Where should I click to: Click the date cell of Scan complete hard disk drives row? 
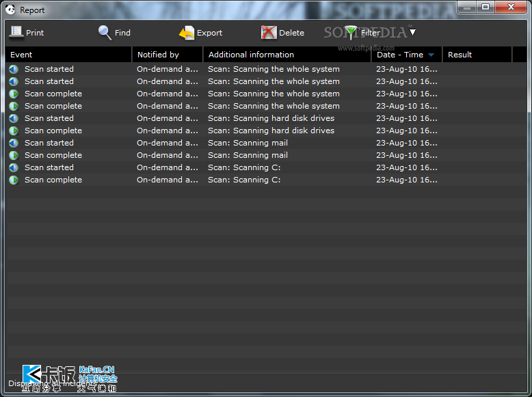pyautogui.click(x=407, y=131)
